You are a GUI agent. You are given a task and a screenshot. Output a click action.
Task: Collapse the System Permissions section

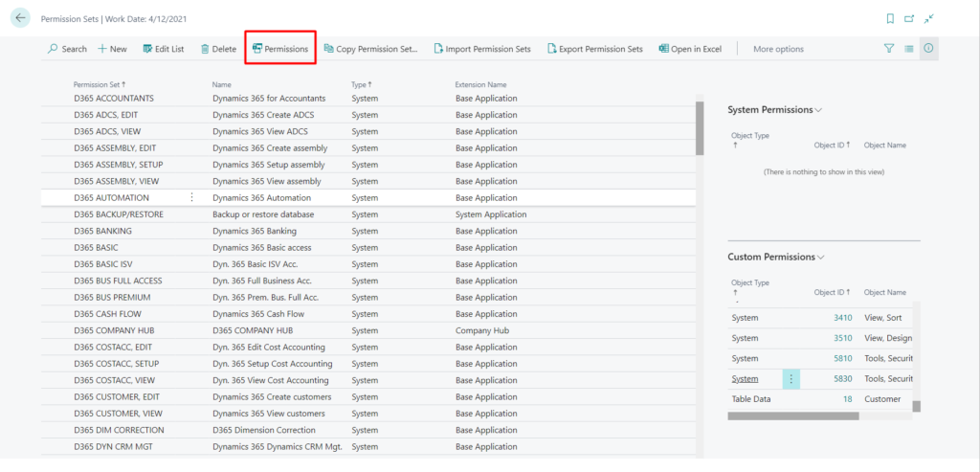click(x=775, y=109)
